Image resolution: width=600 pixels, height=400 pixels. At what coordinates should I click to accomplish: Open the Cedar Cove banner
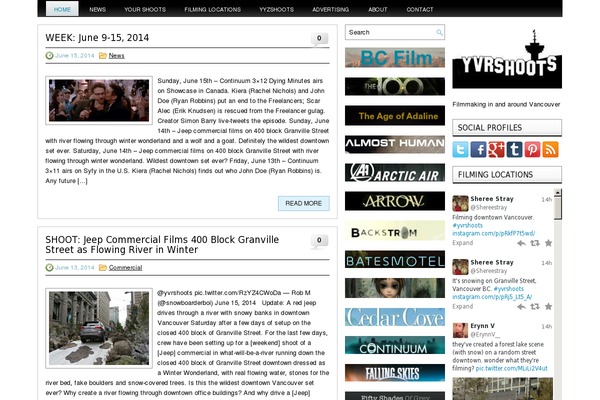[395, 317]
